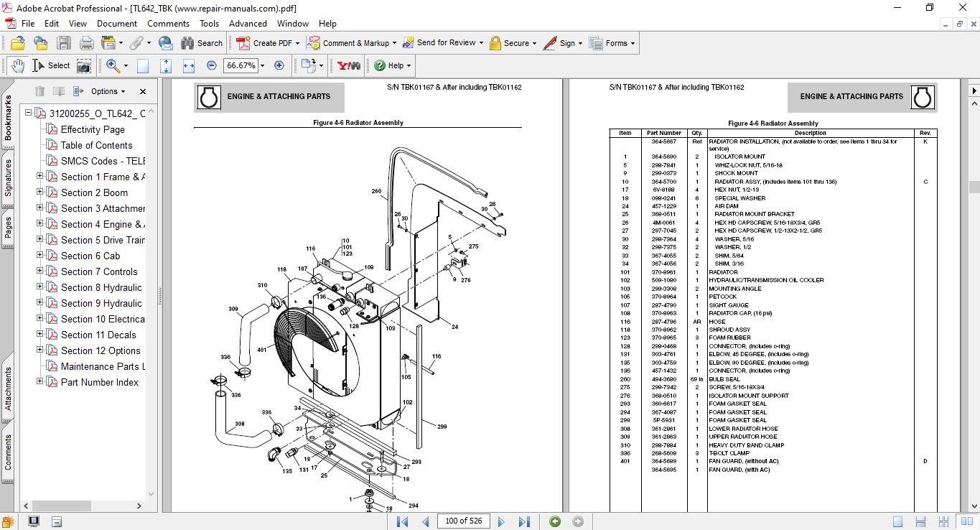The image size is (980, 530).
Task: Go to the next page arrow
Action: click(x=501, y=521)
